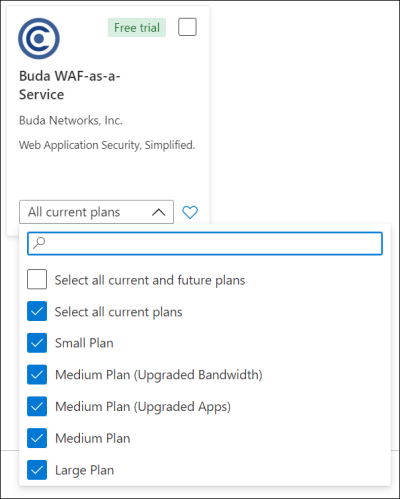Enable Select all current and future plans
Viewport: 400px width, 499px height.
coord(37,279)
